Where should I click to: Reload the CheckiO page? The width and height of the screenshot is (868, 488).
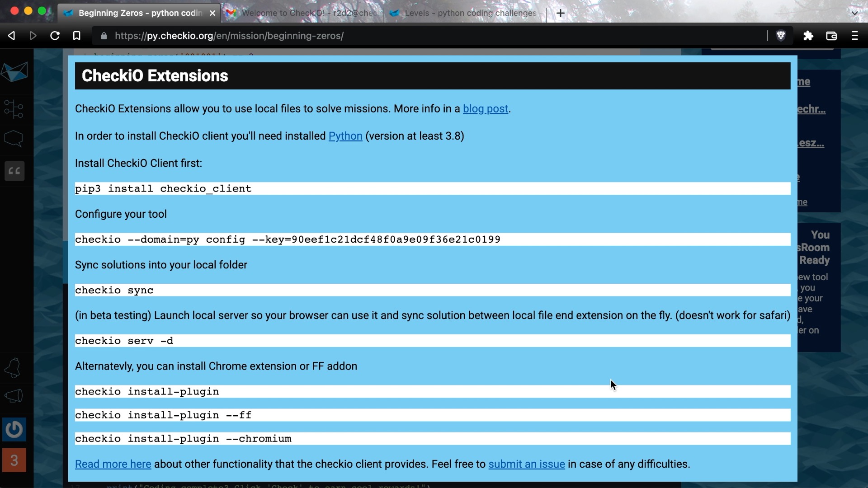(x=55, y=36)
